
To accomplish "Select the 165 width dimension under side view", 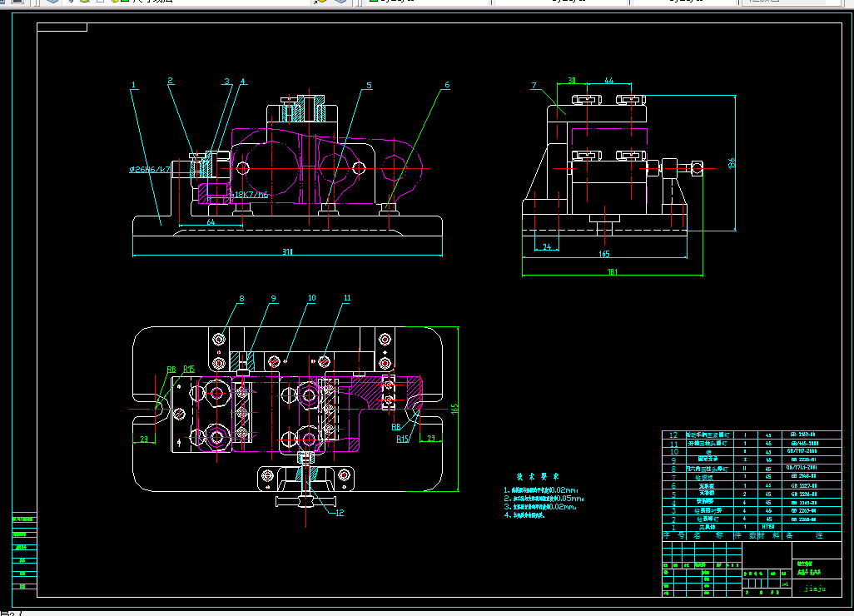I will pyautogui.click(x=604, y=254).
